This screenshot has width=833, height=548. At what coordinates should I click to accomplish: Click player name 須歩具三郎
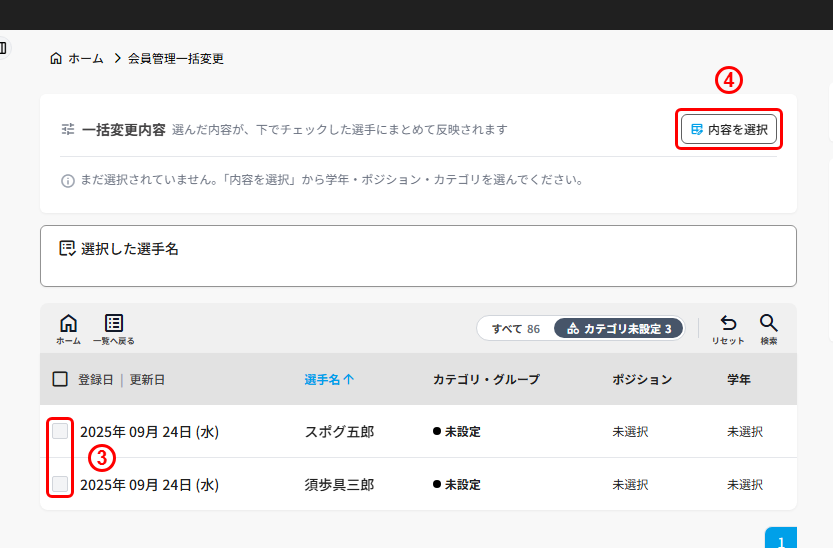tap(339, 485)
